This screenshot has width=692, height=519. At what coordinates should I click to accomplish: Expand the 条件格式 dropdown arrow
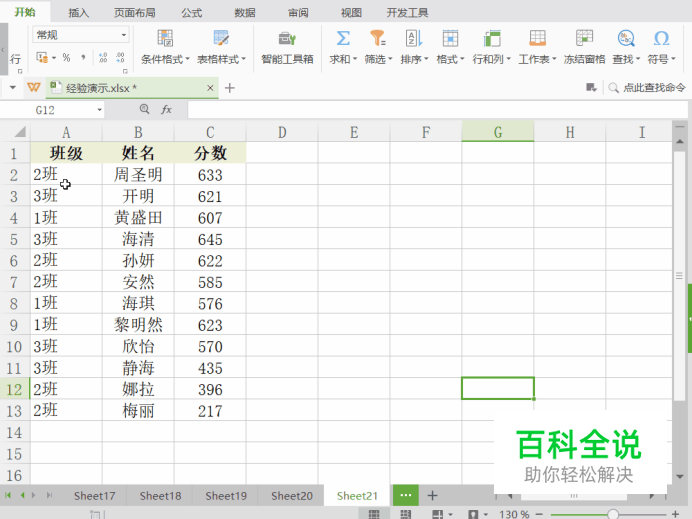(x=188, y=59)
